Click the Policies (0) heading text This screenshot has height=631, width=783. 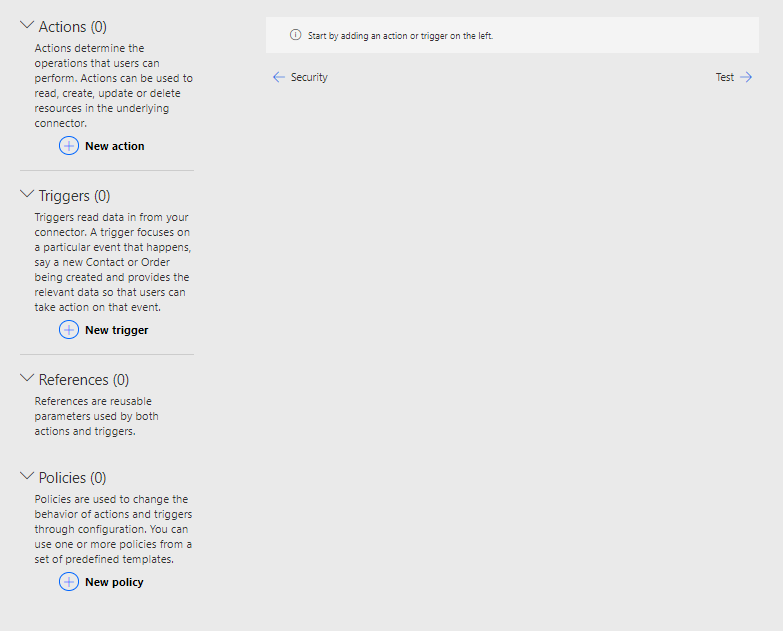(x=72, y=478)
